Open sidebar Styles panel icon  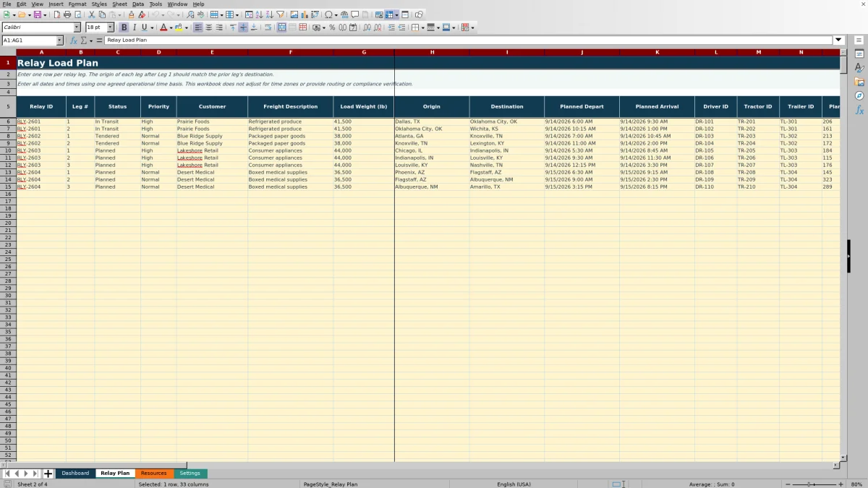click(x=859, y=68)
